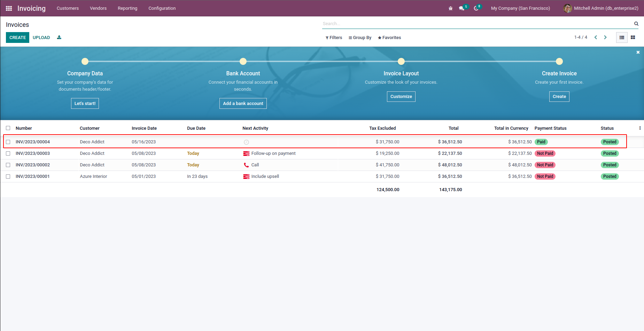Click Add a bank account button
The width and height of the screenshot is (644, 331).
pyautogui.click(x=243, y=104)
